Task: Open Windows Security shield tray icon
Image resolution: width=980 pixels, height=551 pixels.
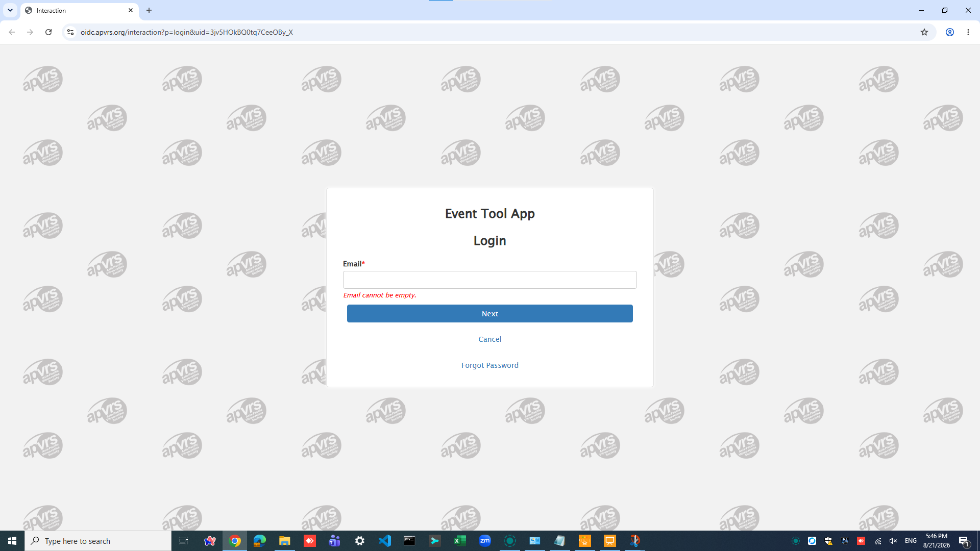Action: click(828, 541)
